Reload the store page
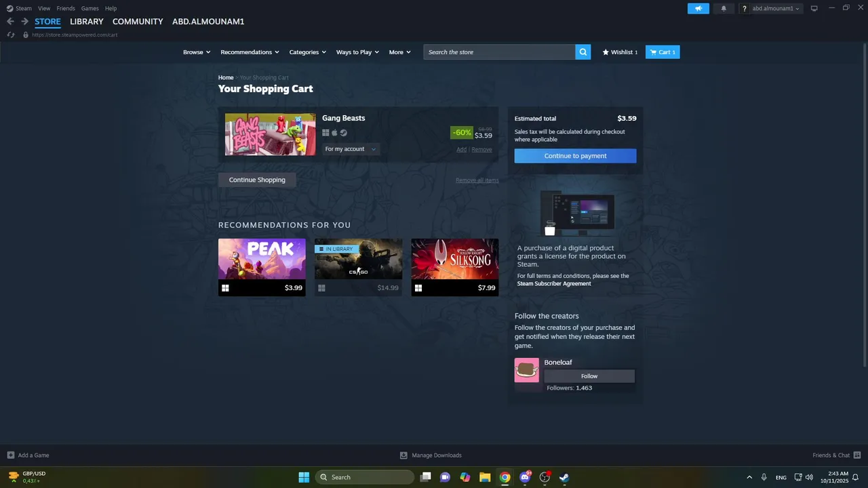This screenshot has width=868, height=488. click(x=10, y=35)
